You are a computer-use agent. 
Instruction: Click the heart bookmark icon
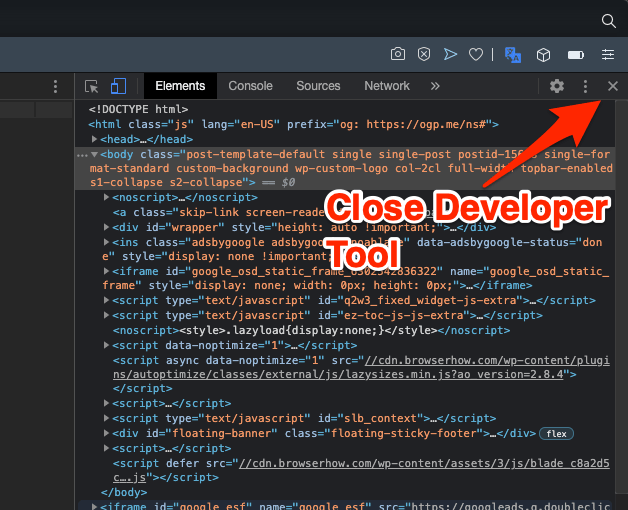pyautogui.click(x=477, y=54)
